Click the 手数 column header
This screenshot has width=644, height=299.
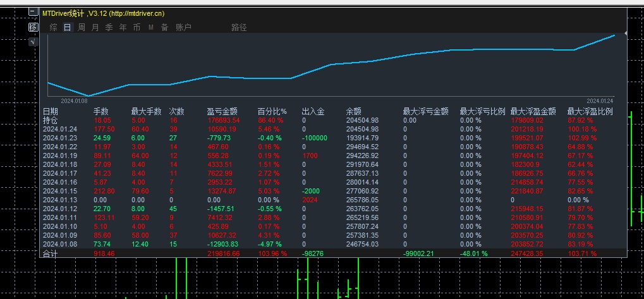(x=102, y=112)
